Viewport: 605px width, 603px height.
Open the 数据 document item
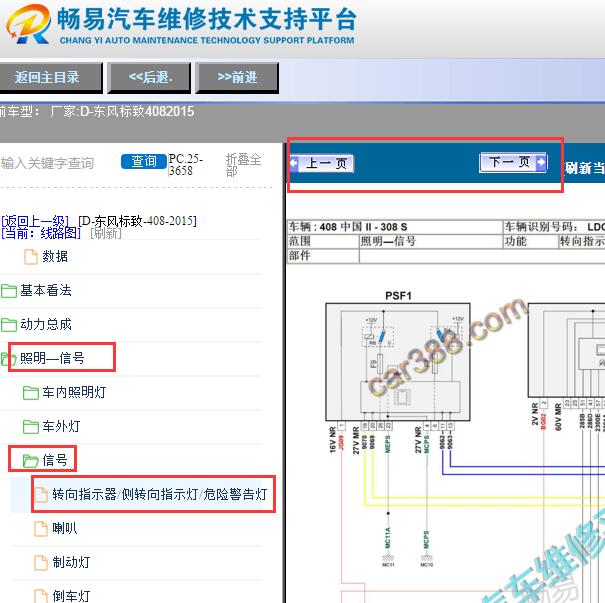click(55, 257)
